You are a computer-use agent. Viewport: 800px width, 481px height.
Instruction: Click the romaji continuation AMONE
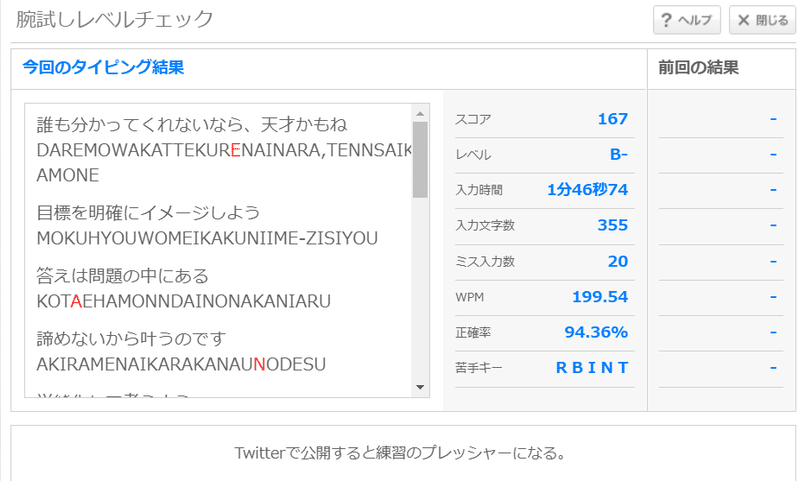[68, 175]
